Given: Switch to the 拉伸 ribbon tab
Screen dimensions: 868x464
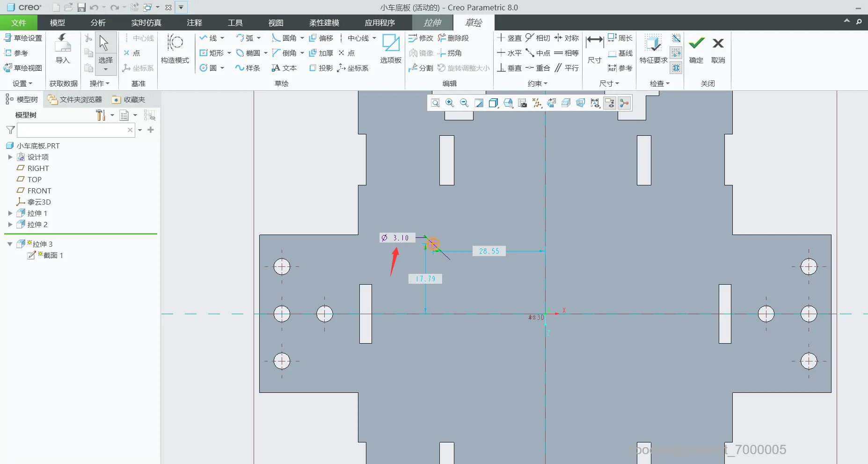Looking at the screenshot, I should coord(432,22).
